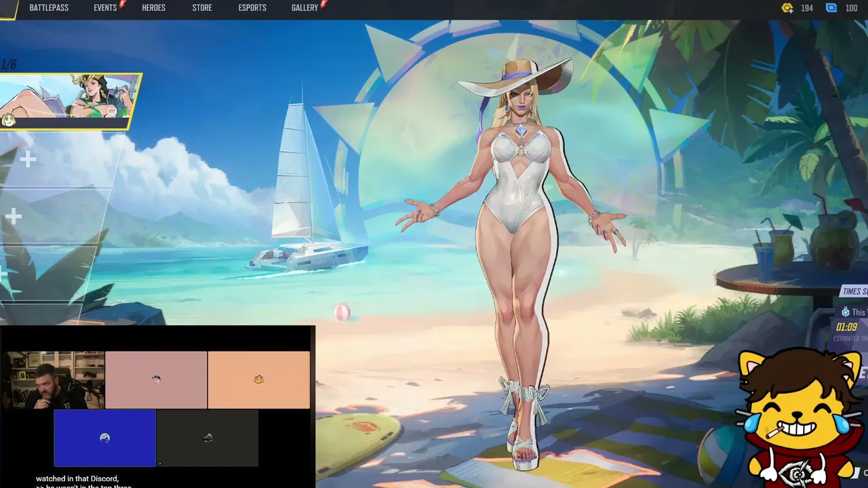The width and height of the screenshot is (868, 488).
Task: Click the 100 blue currency amount
Action: tap(851, 8)
